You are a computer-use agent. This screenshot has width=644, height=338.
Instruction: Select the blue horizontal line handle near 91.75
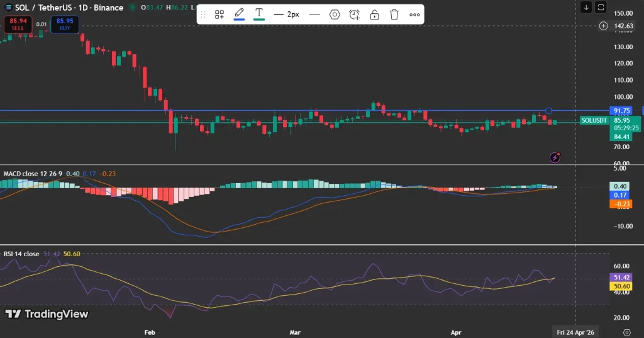pyautogui.click(x=548, y=111)
